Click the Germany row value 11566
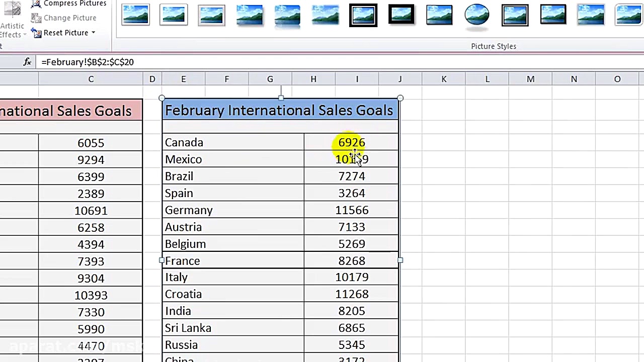 pyautogui.click(x=351, y=210)
